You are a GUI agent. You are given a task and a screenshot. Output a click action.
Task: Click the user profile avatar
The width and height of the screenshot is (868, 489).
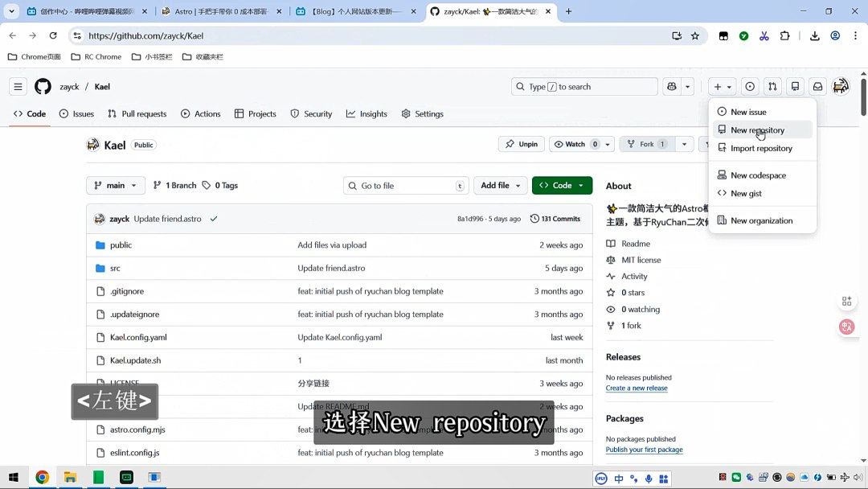coord(841,87)
